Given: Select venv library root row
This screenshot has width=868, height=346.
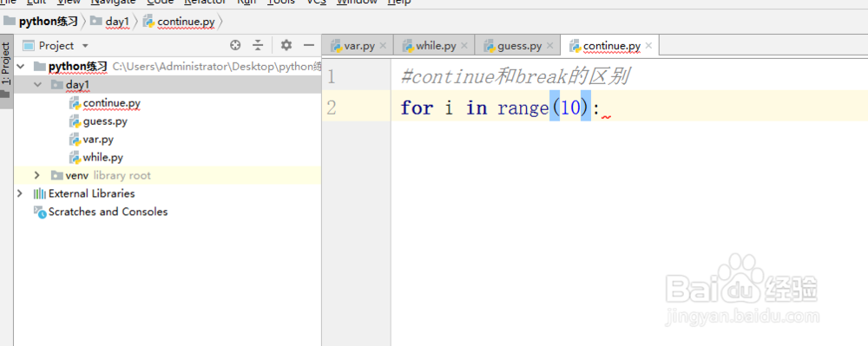Looking at the screenshot, I should coord(168,175).
